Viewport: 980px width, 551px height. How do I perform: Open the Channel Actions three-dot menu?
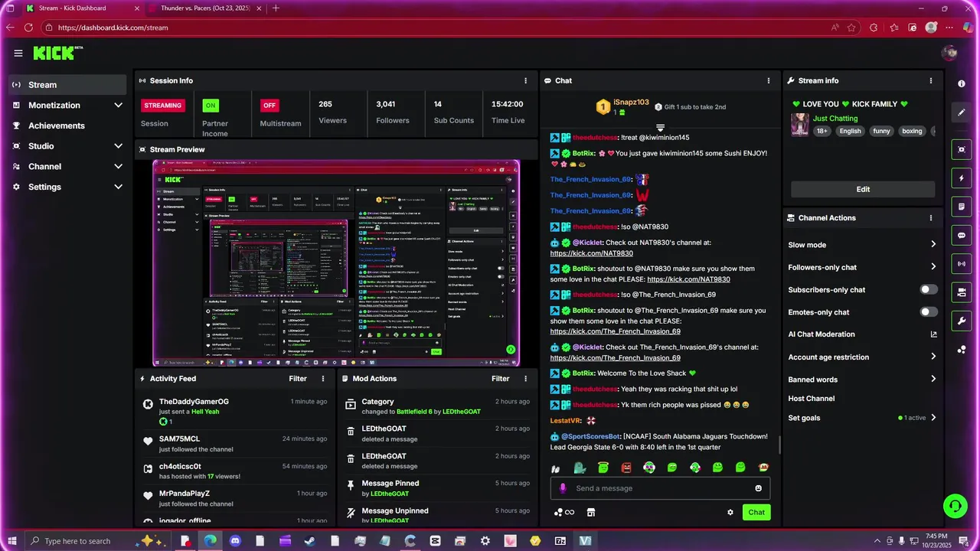click(x=931, y=218)
